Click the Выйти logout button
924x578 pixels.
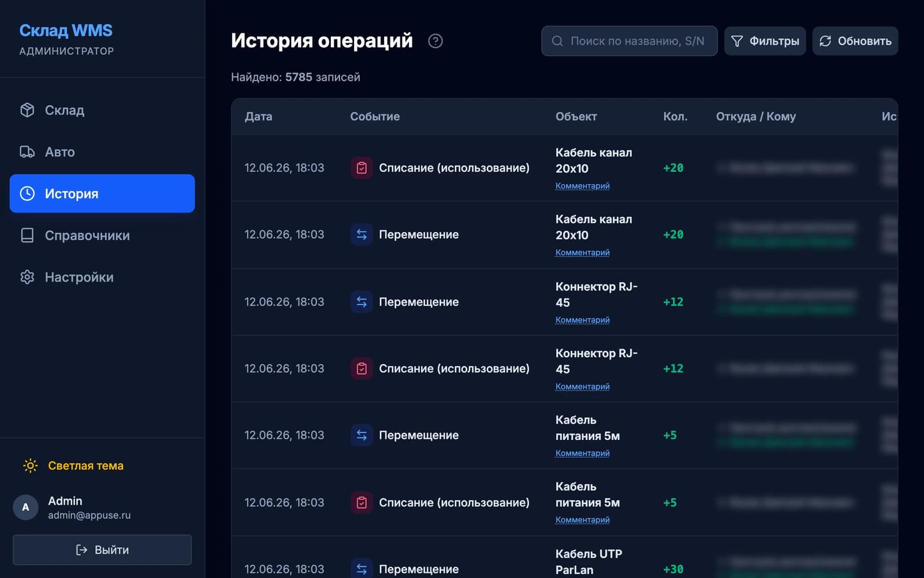pos(102,550)
